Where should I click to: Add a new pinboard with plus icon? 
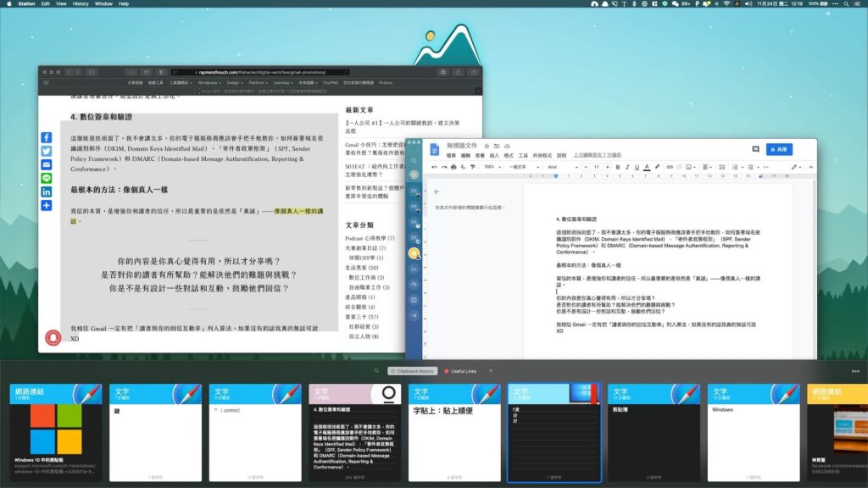[491, 371]
